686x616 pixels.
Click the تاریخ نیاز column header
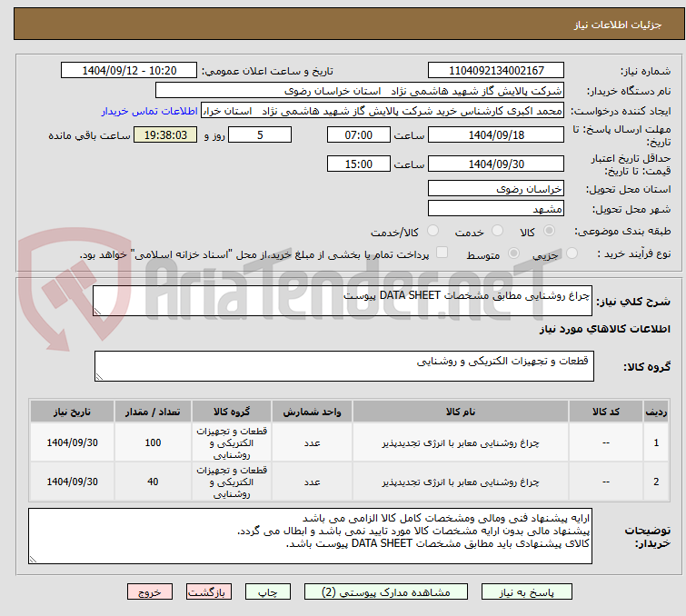(72, 412)
